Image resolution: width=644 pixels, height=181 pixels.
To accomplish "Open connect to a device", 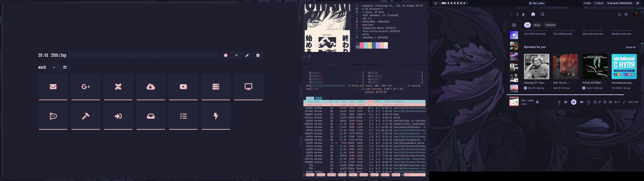I will [x=610, y=102].
